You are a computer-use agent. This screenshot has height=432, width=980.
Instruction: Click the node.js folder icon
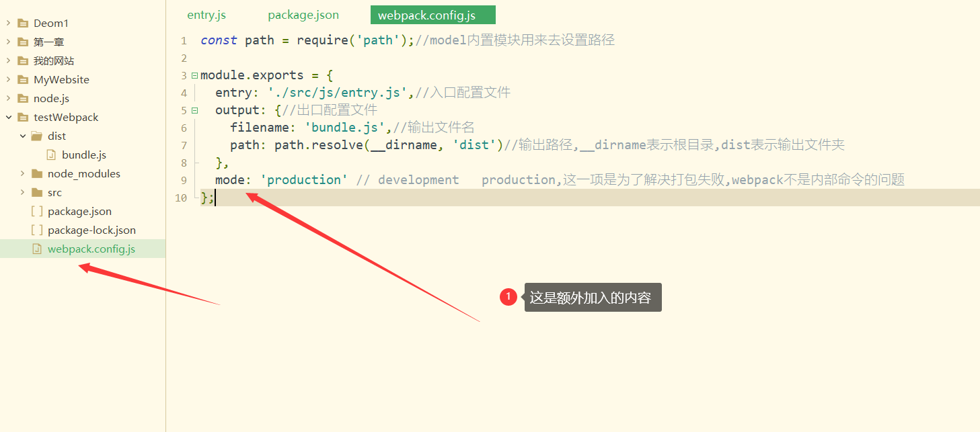23,98
